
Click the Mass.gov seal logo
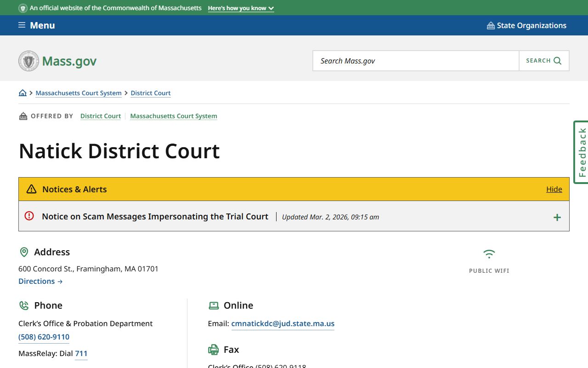click(x=29, y=61)
